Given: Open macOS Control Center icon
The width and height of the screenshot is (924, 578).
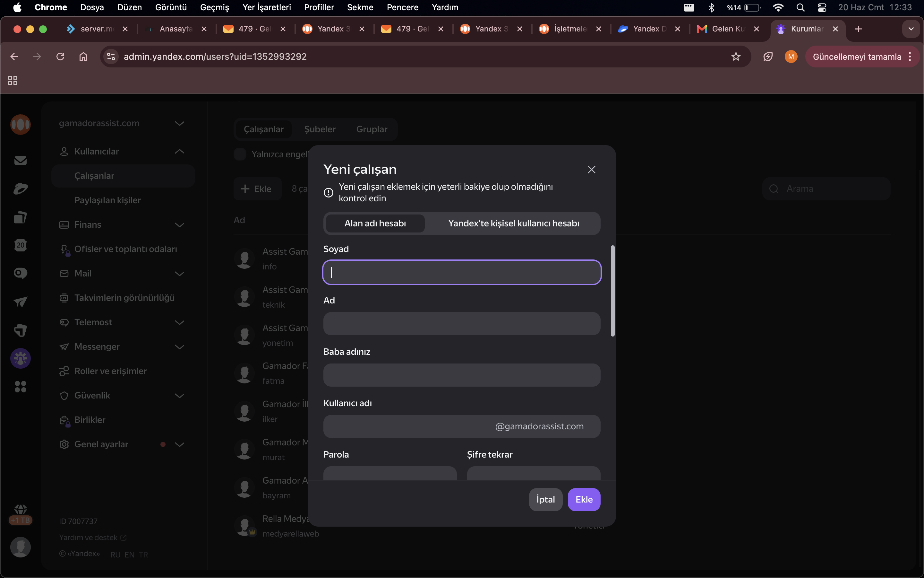Looking at the screenshot, I should [822, 7].
